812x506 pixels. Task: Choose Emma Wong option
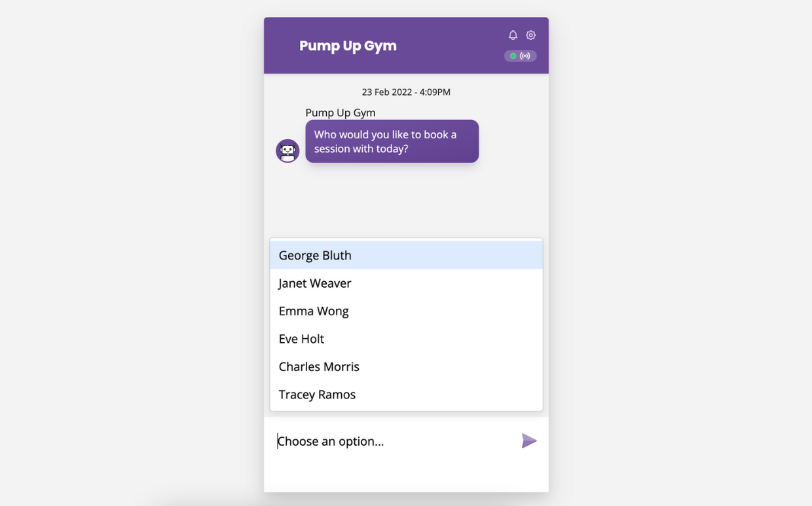click(406, 311)
